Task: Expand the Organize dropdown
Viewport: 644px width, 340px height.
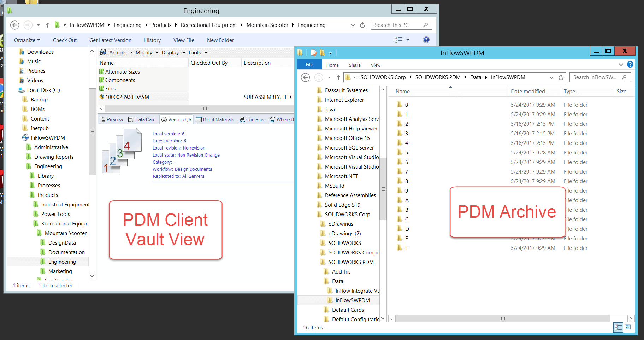Action: coord(27,40)
